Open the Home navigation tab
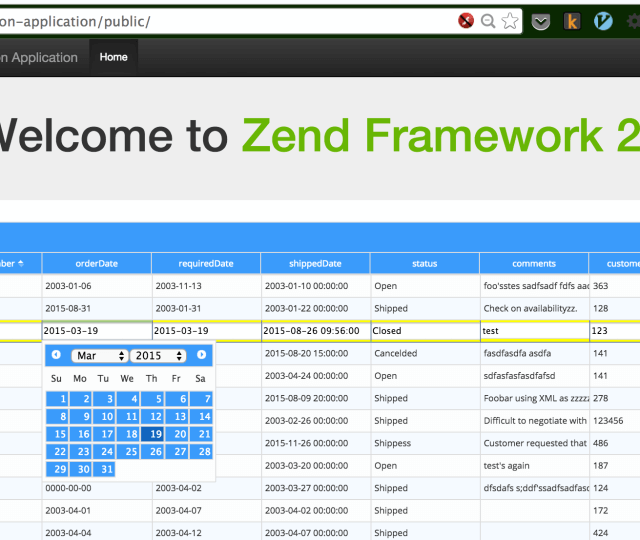Screen dimensions: 640x540 (113, 57)
